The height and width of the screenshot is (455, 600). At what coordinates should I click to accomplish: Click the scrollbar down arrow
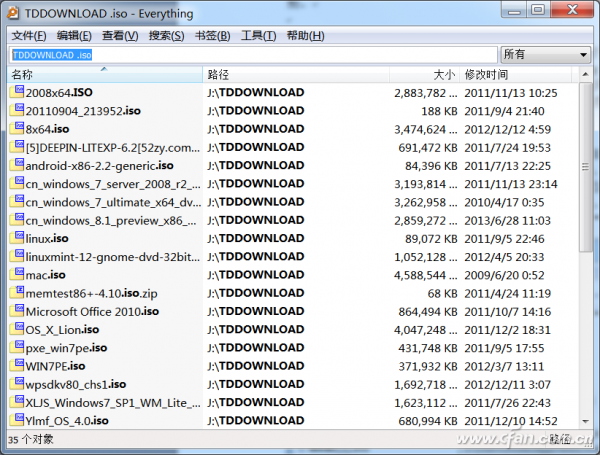point(585,422)
